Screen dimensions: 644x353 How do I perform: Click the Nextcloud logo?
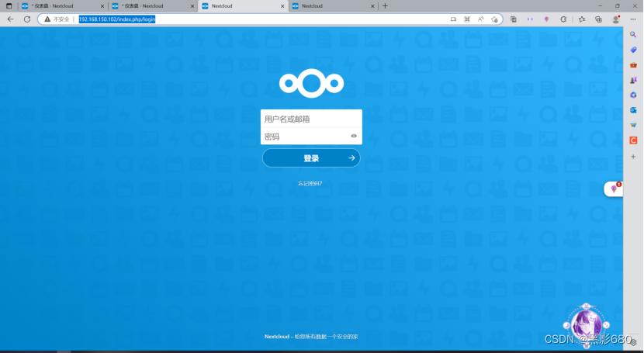[311, 83]
